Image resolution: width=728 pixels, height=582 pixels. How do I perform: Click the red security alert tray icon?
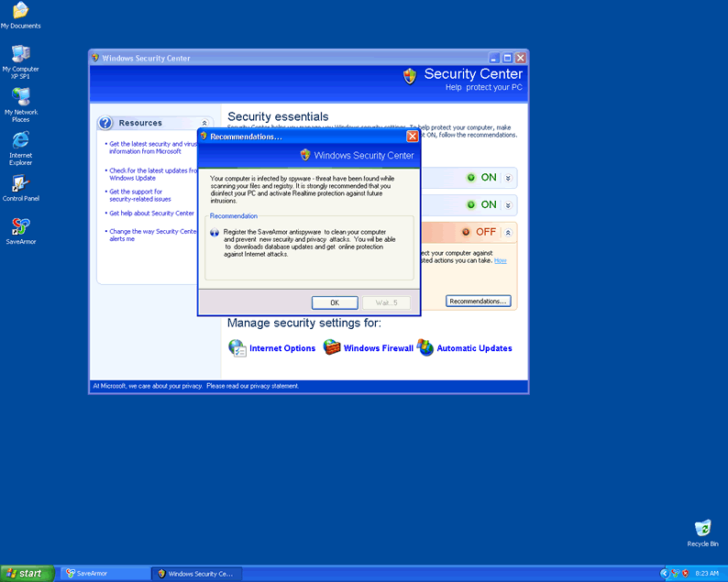(686, 574)
